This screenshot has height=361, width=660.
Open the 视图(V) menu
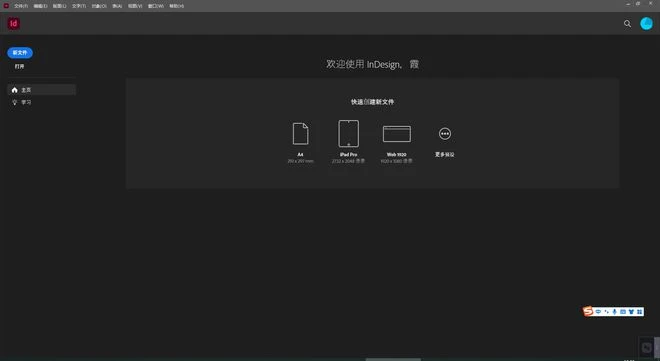pyautogui.click(x=135, y=6)
